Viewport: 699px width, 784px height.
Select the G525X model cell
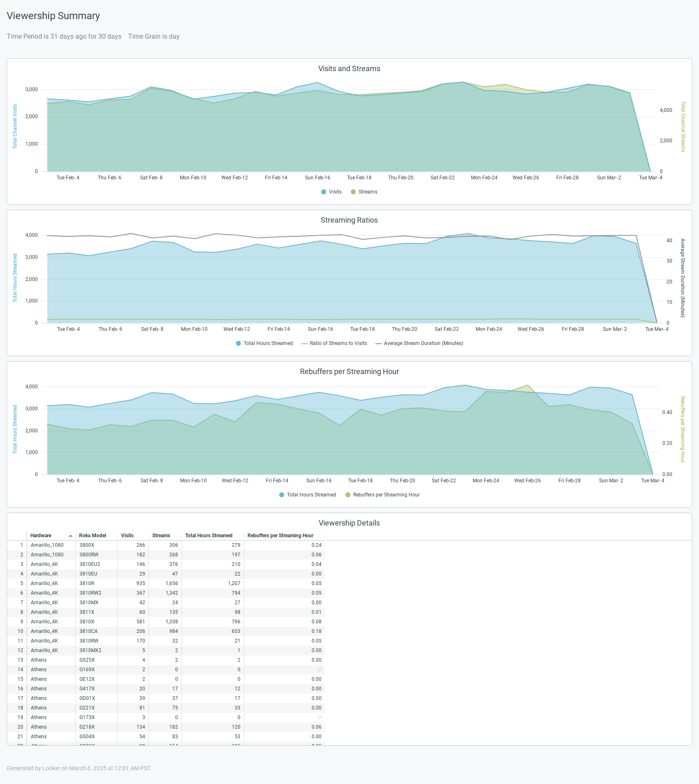pyautogui.click(x=97, y=660)
